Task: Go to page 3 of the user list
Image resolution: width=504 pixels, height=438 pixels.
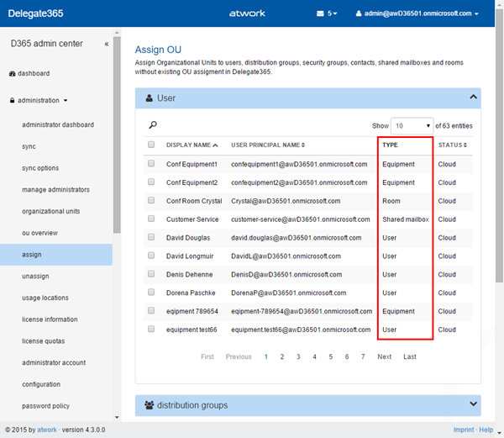Action: [x=298, y=356]
